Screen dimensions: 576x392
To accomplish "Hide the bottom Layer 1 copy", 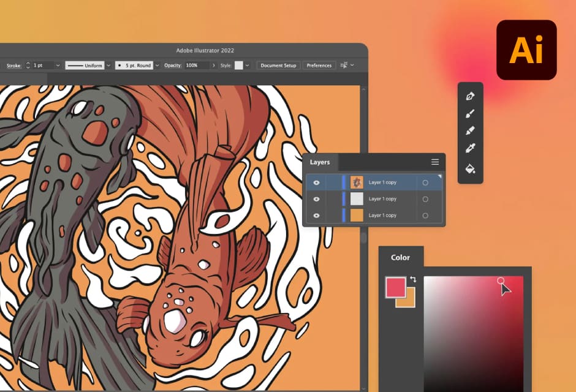I will pos(316,215).
